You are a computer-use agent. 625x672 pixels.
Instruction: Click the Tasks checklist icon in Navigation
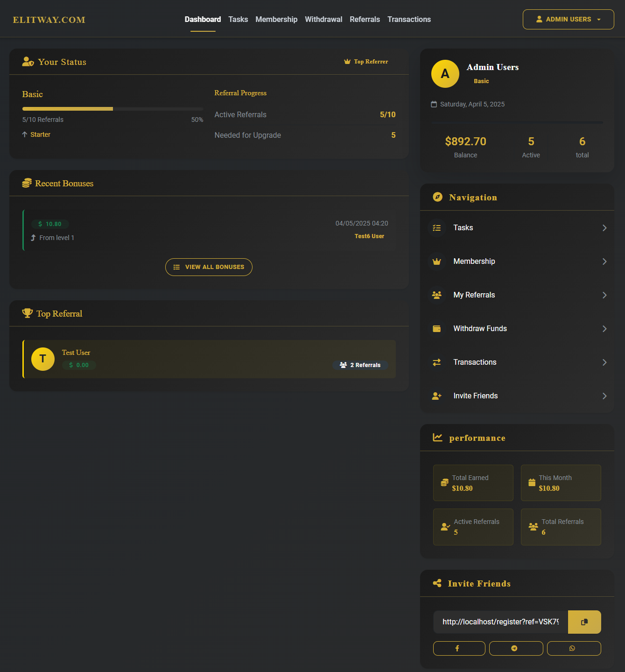[436, 228]
